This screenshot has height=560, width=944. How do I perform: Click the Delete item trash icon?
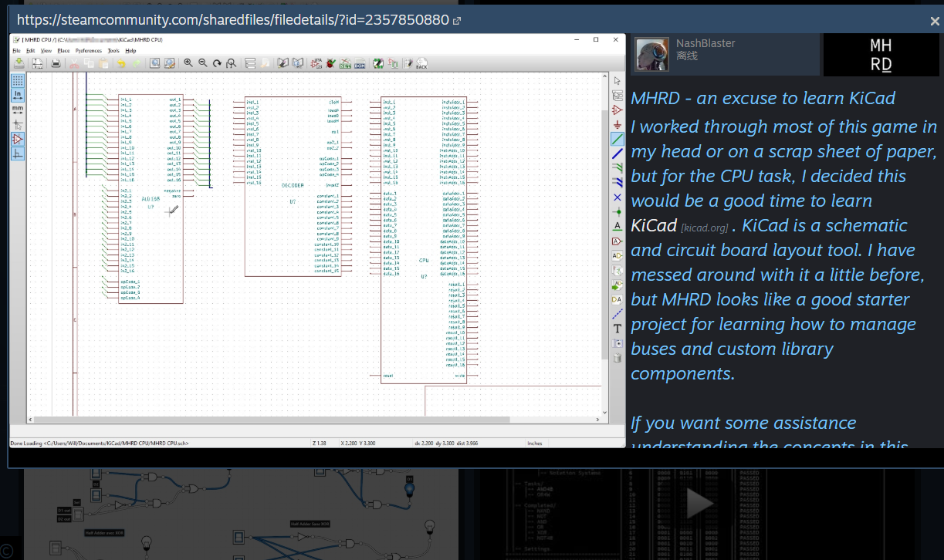click(x=617, y=358)
